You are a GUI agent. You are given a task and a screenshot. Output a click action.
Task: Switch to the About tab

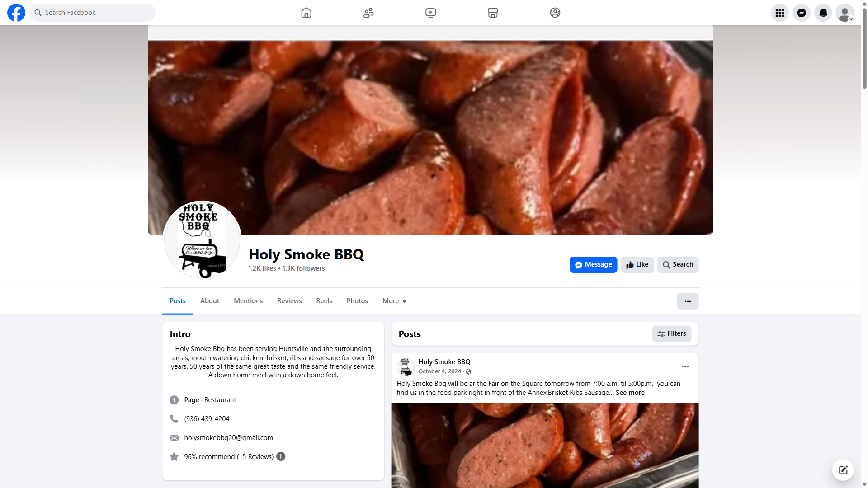click(210, 301)
